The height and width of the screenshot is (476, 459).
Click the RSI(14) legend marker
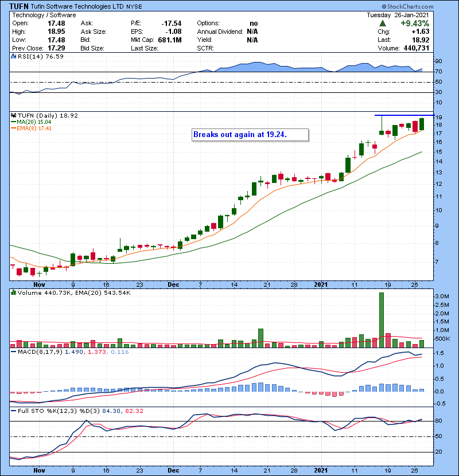14,57
